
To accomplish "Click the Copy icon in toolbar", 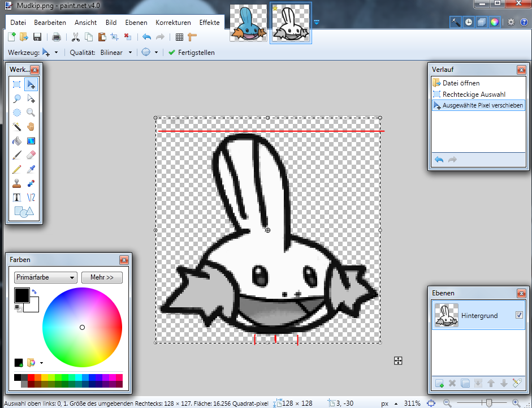I will (x=89, y=37).
